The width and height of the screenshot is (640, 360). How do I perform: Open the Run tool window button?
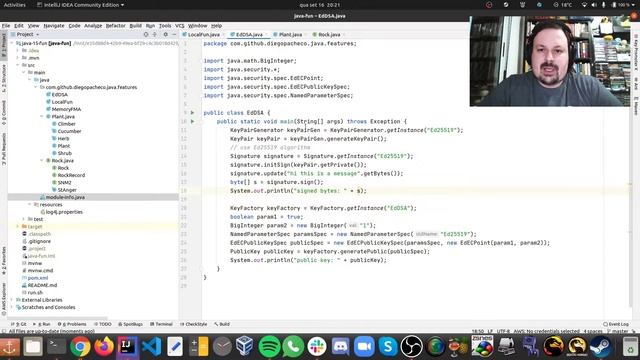(42, 324)
